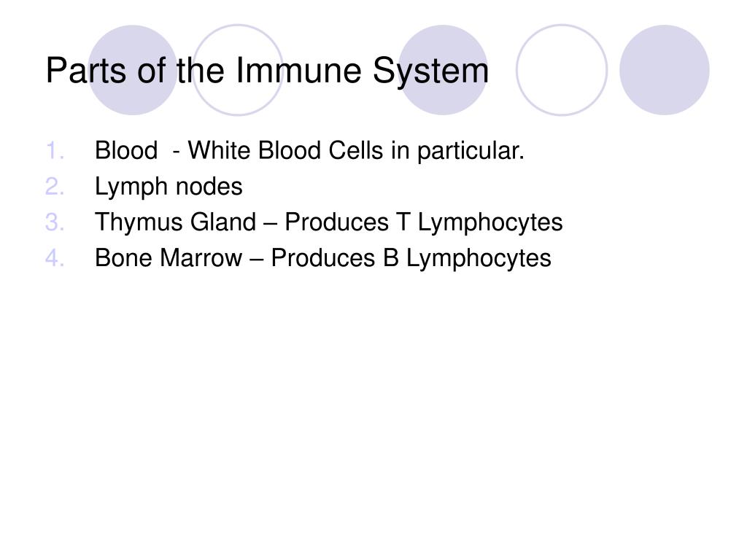Click list number 2.
Image resolution: width=747 pixels, height=560 pixels.
(x=55, y=187)
